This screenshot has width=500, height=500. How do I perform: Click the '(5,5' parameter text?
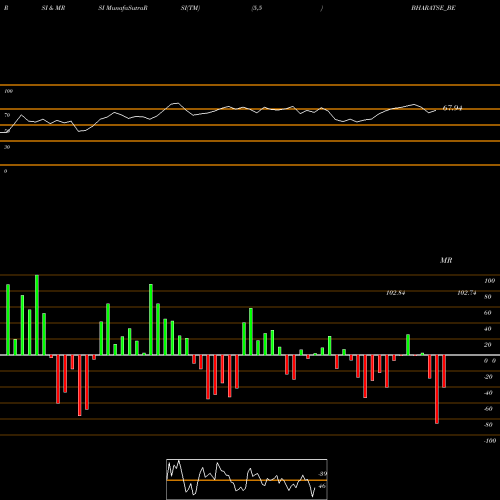point(257,8)
